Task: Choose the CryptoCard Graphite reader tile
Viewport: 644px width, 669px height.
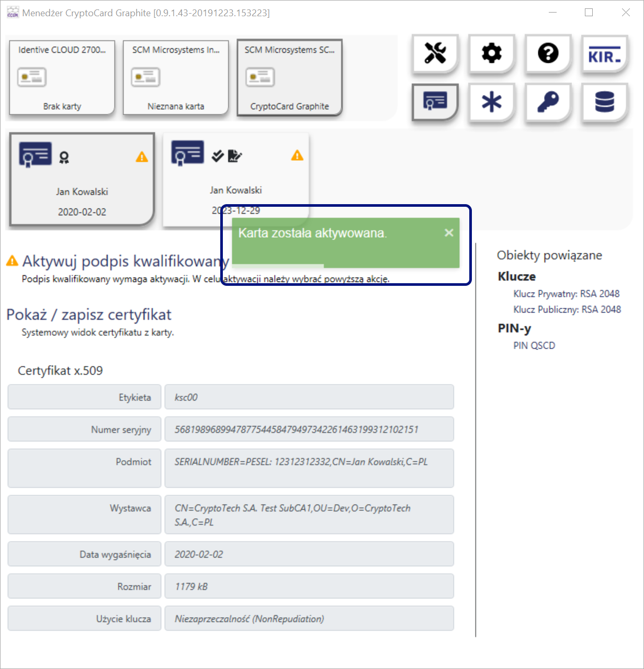Action: pos(289,77)
